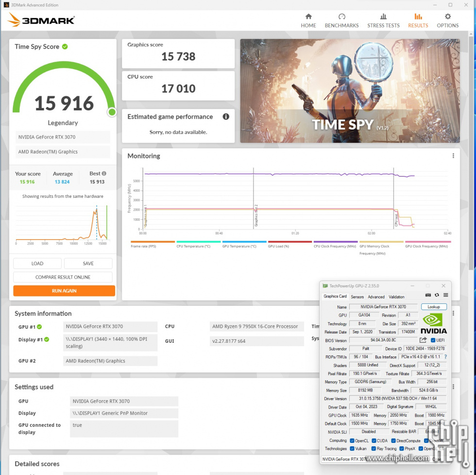Click the GUI version v2.27.8177 s64
The width and height of the screenshot is (476, 475).
click(256, 341)
